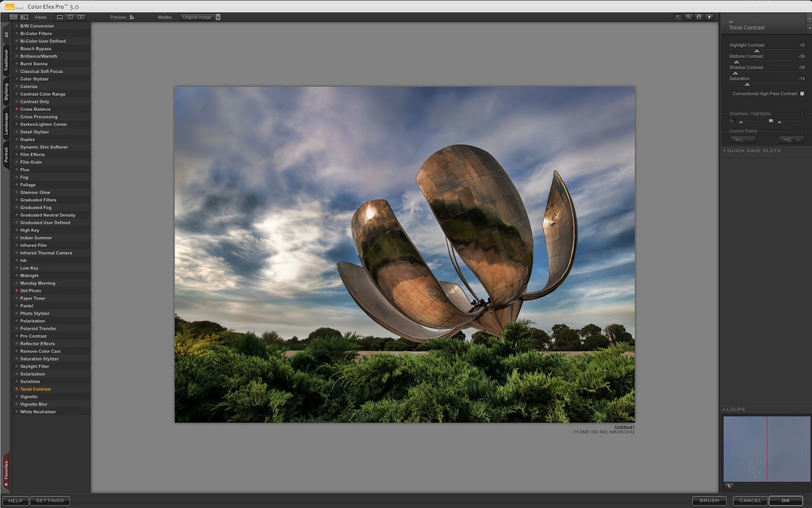
Task: Switch to single image view
Action: [x=60, y=17]
